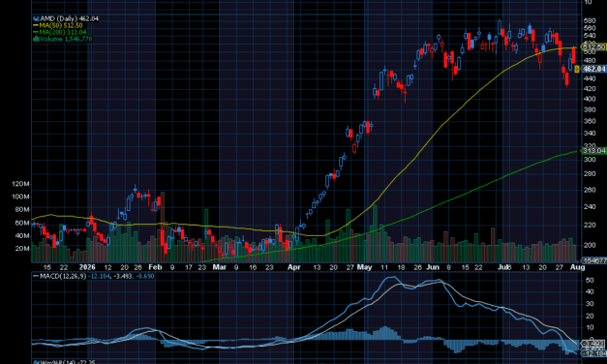Image resolution: width=607 pixels, height=364 pixels.
Task: Click the 80M volume scale label
Action: [x=21, y=209]
